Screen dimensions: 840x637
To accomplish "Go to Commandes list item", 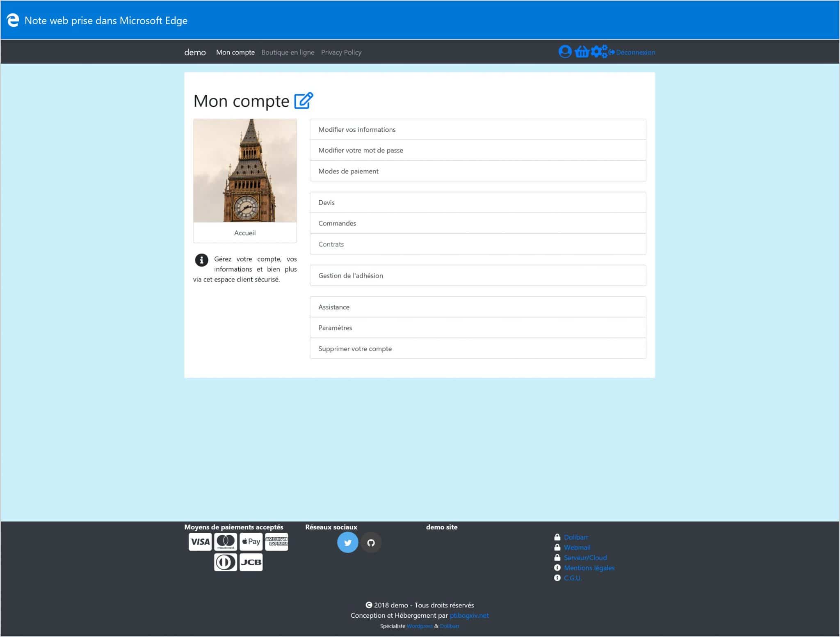I will click(337, 223).
